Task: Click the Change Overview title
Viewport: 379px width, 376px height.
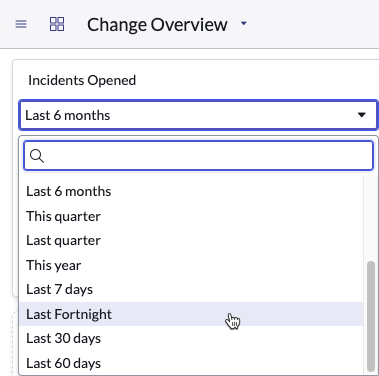Action: [x=157, y=25]
